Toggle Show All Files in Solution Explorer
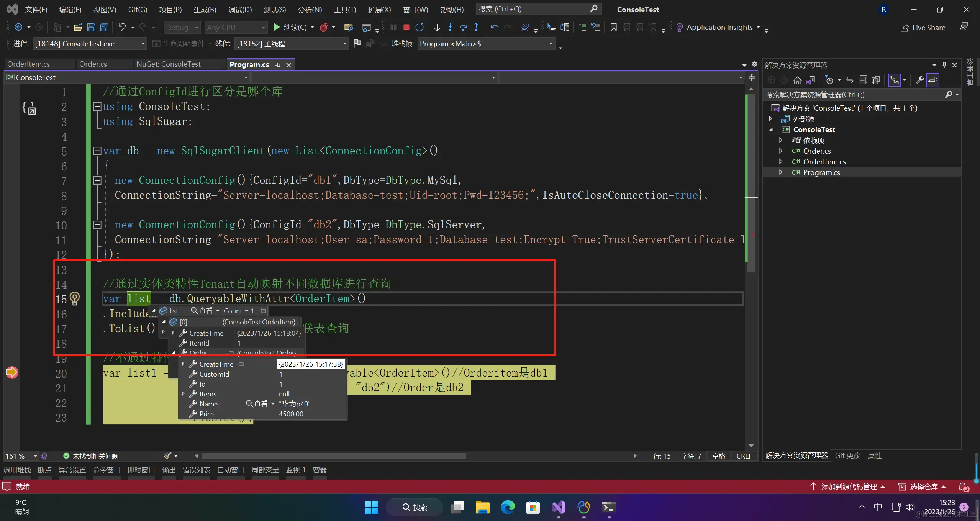The height and width of the screenshot is (521, 980). click(875, 80)
